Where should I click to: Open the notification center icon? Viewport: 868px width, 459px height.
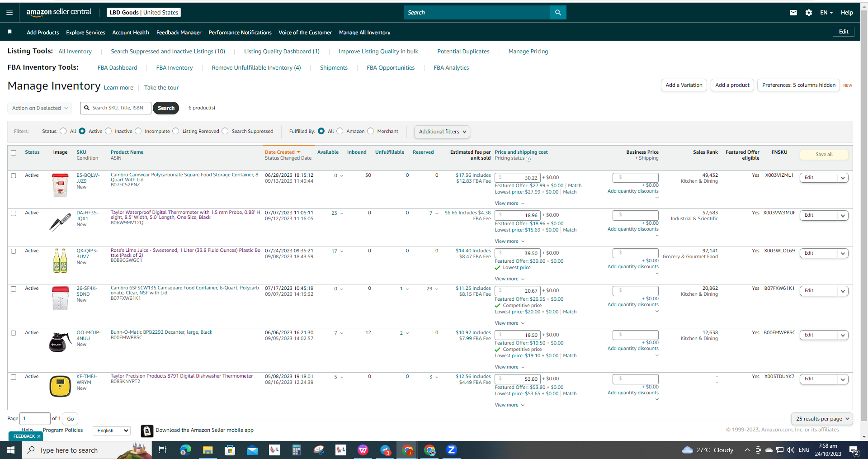coord(854,450)
